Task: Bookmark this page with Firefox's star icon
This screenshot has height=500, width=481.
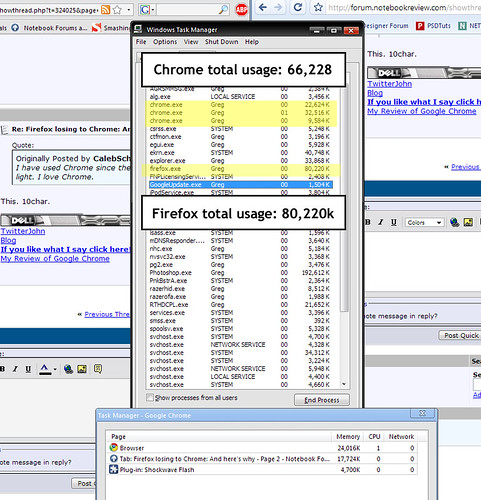Action: (x=117, y=10)
